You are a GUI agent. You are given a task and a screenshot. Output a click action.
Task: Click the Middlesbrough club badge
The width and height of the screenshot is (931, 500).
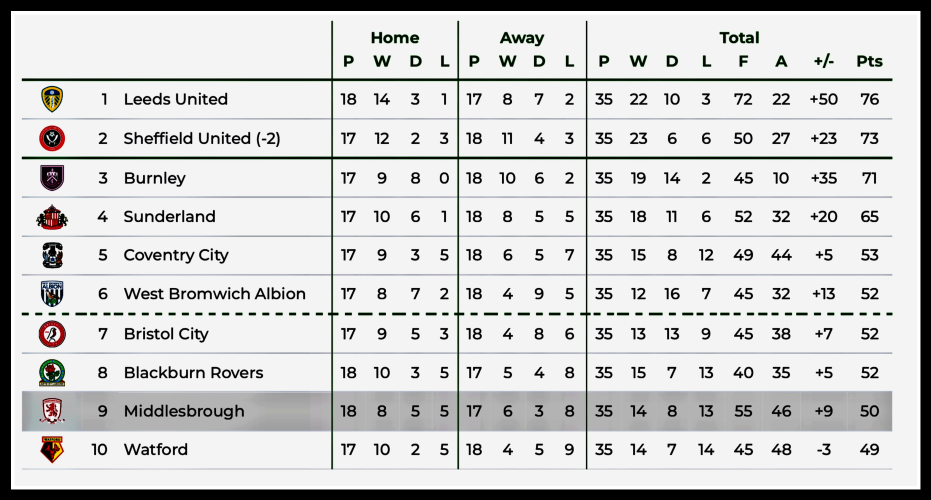point(52,411)
